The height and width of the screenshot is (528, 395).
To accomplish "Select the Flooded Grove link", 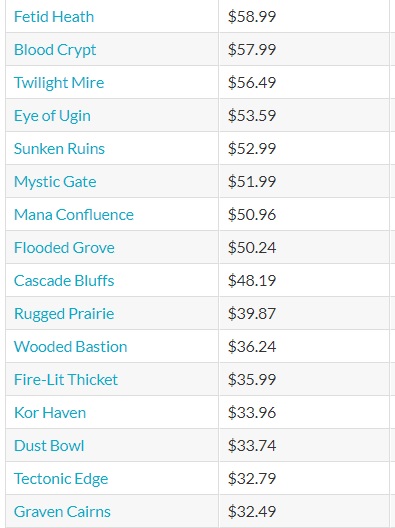I will [64, 248].
